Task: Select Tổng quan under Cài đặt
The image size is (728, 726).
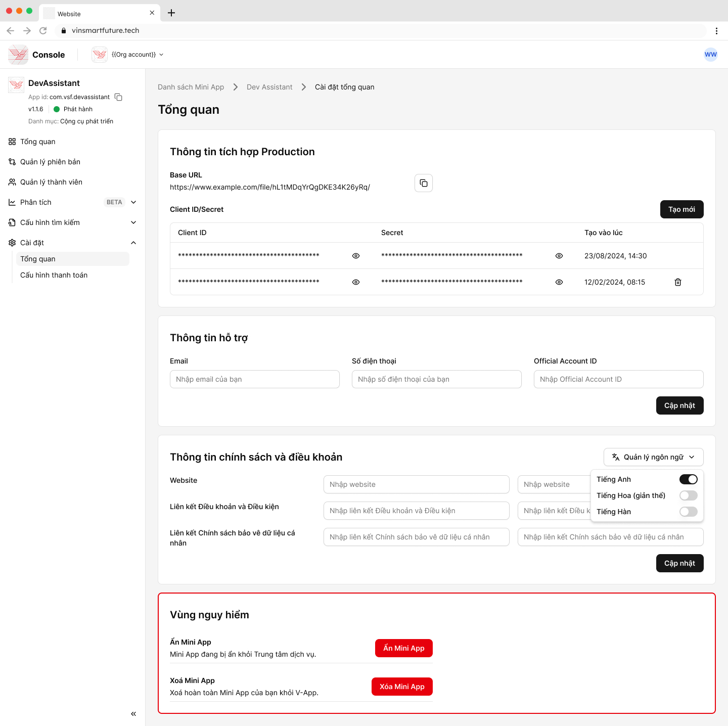Action: (73, 259)
